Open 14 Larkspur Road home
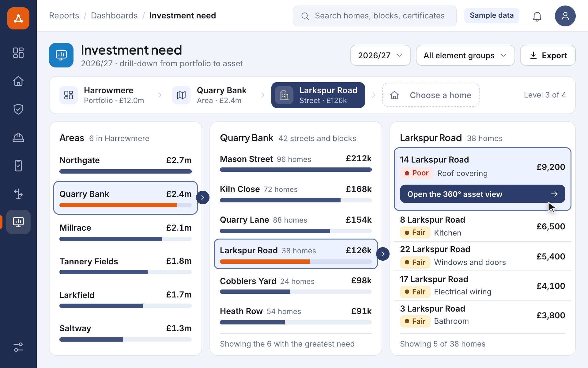 (x=483, y=167)
